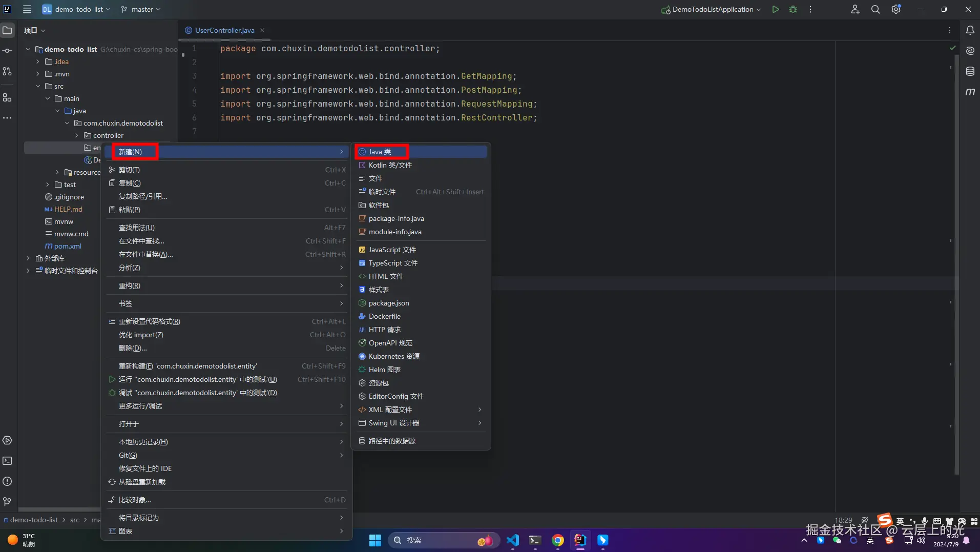Expand the 临时文件和控制台 node
The height and width of the screenshot is (552, 980).
point(28,271)
